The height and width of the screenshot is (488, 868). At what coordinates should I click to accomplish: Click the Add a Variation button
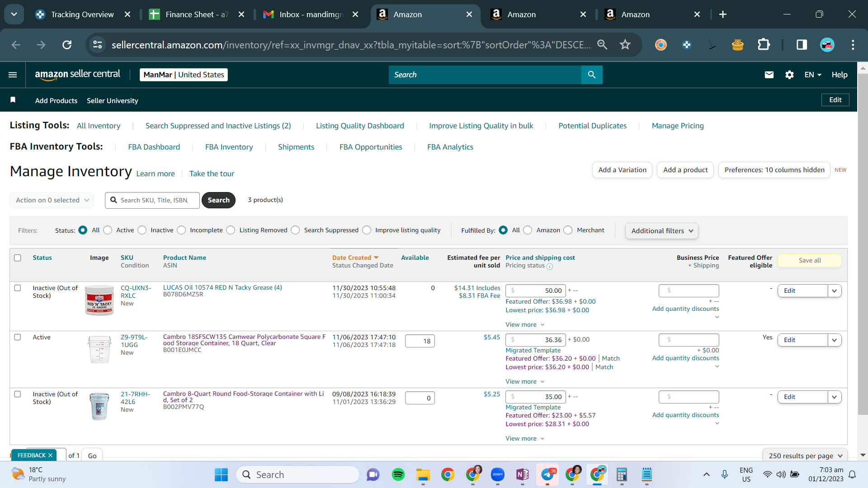tap(622, 170)
